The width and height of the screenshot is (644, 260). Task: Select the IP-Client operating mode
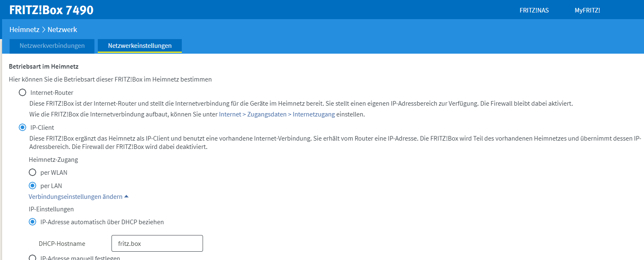(x=22, y=128)
